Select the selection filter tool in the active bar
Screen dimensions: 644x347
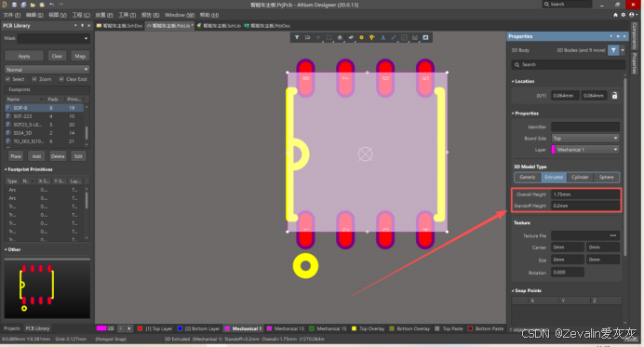(297, 37)
